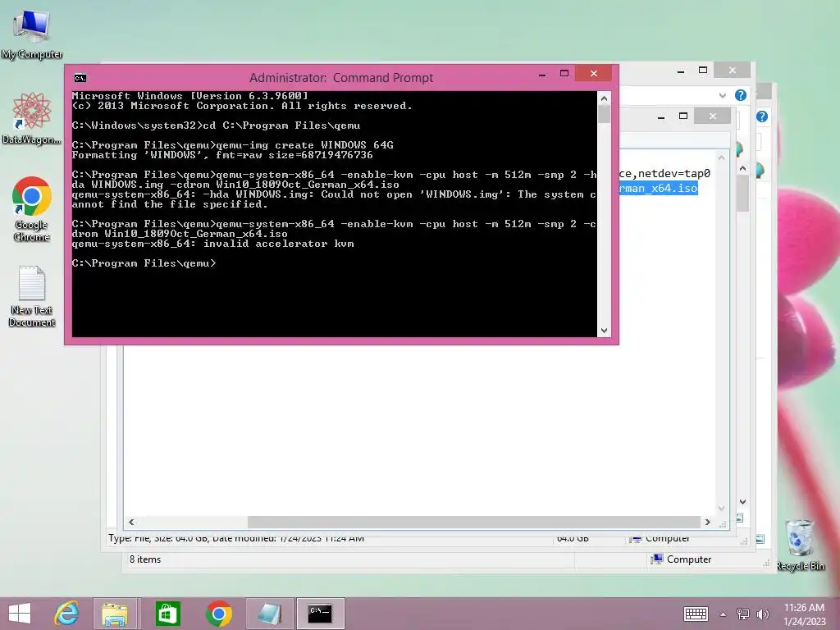Open the My Computer desktop icon

[x=32, y=34]
